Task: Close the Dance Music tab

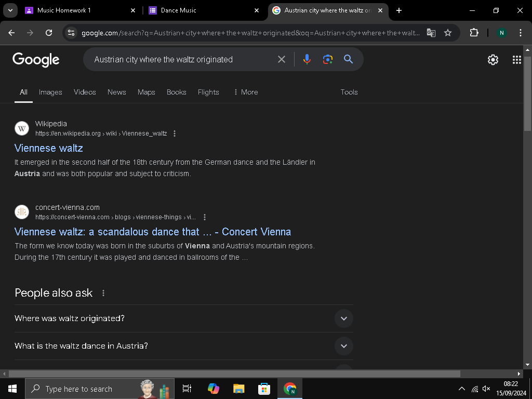Action: [x=257, y=10]
